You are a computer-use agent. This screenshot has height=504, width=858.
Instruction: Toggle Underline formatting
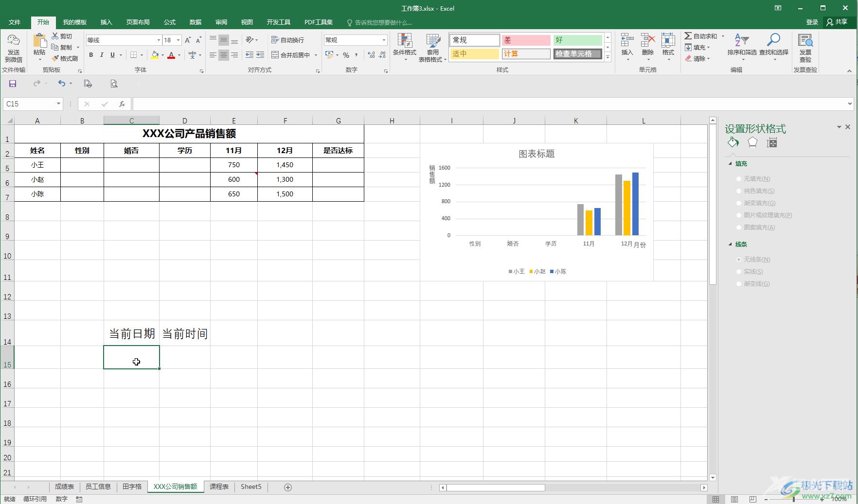[112, 55]
